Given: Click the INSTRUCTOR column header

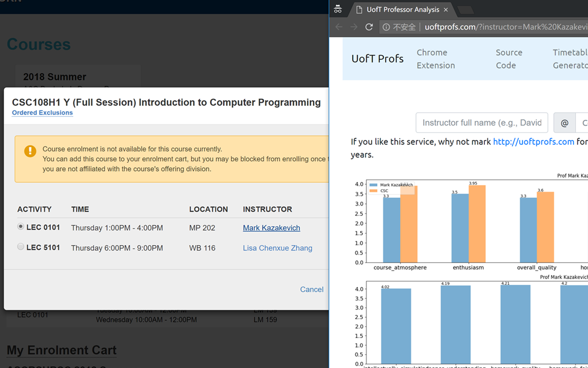Looking at the screenshot, I should (x=267, y=209).
